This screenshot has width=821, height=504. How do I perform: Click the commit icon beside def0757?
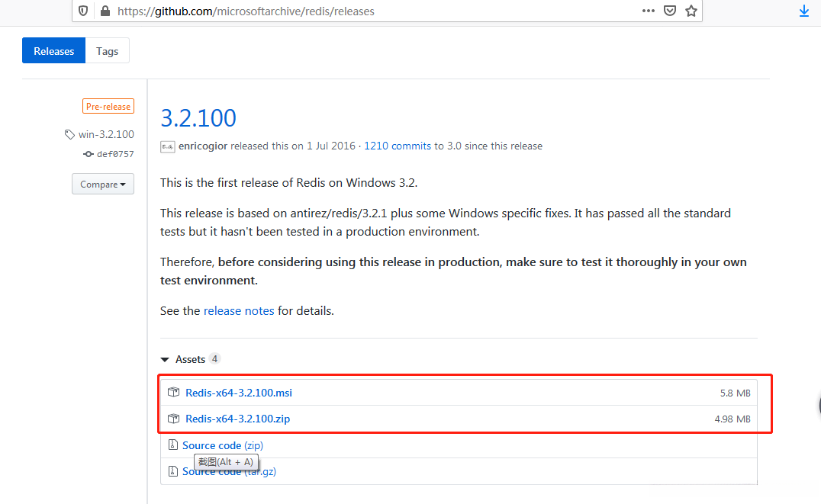click(x=89, y=154)
